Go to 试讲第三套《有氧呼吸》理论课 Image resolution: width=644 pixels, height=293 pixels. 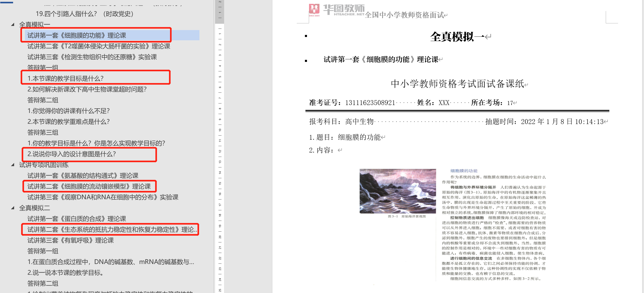[70, 240]
